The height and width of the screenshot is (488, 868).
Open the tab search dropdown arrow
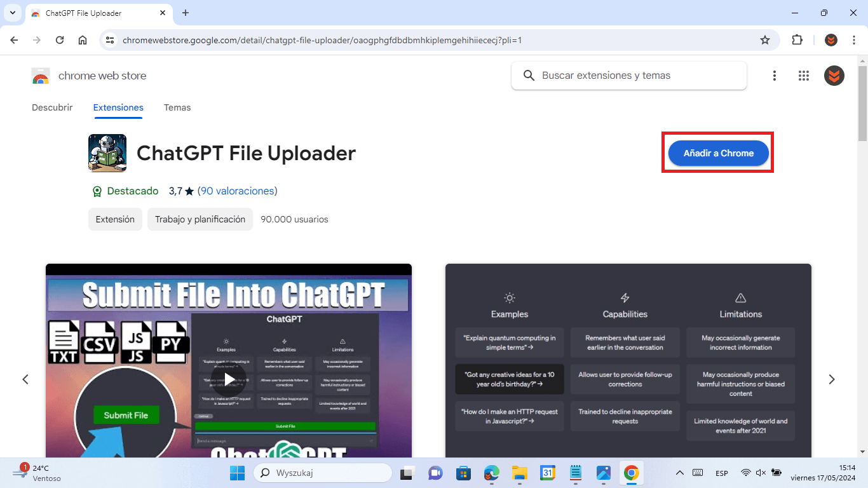pos(12,13)
